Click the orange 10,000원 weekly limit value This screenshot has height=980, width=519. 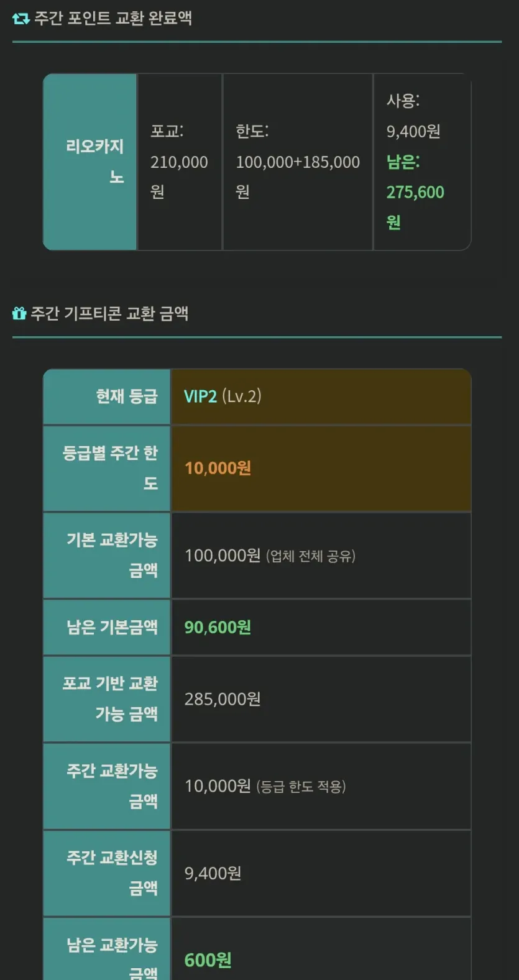[218, 468]
